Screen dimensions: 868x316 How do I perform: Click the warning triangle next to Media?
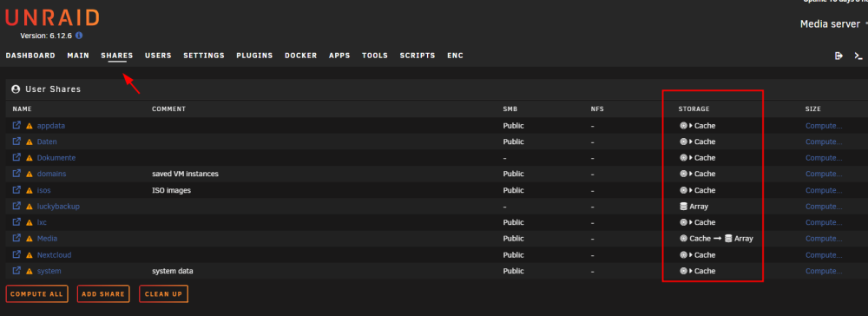click(30, 239)
